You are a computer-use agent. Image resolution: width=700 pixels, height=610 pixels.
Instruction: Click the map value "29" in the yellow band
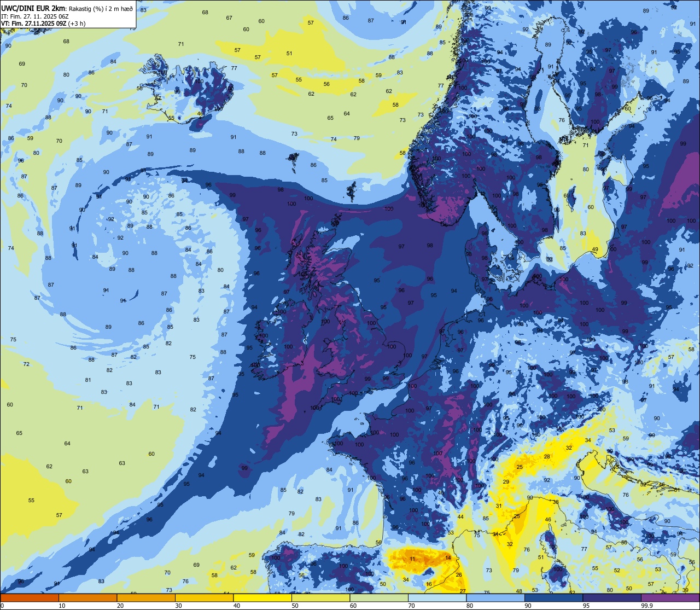pyautogui.click(x=506, y=482)
